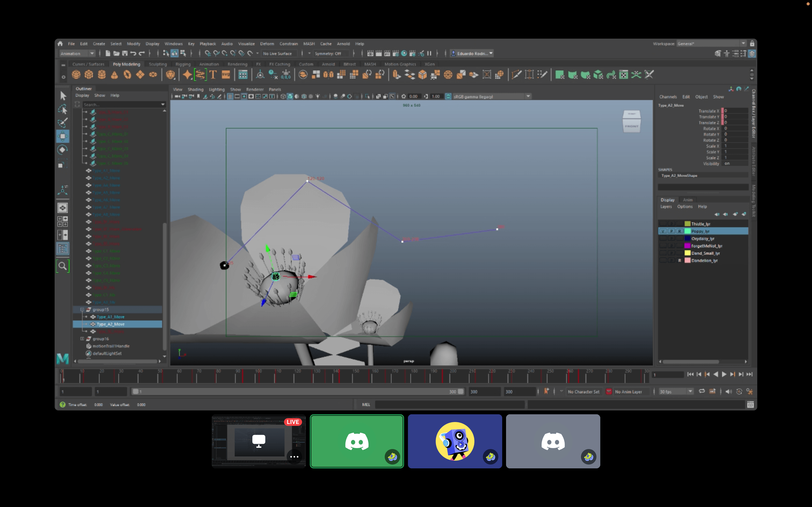Click the Oxydaisy_lyr color swatch
Screen dimensions: 812x507
click(687, 239)
